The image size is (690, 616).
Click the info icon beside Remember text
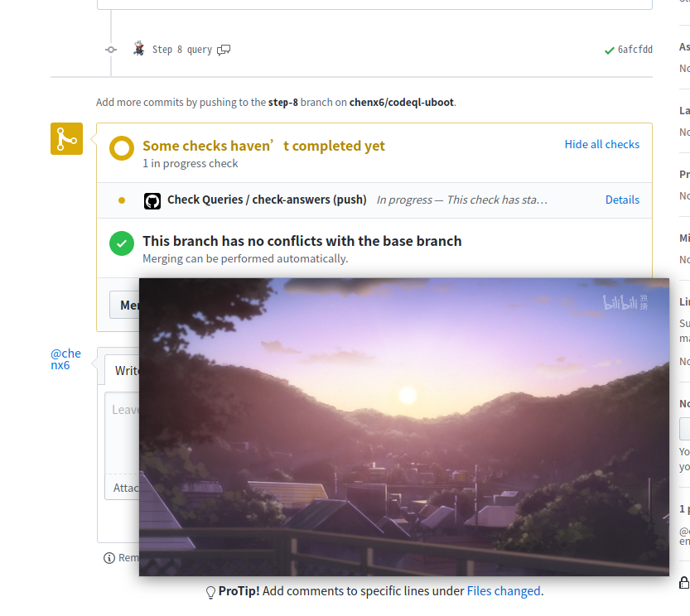pos(109,558)
